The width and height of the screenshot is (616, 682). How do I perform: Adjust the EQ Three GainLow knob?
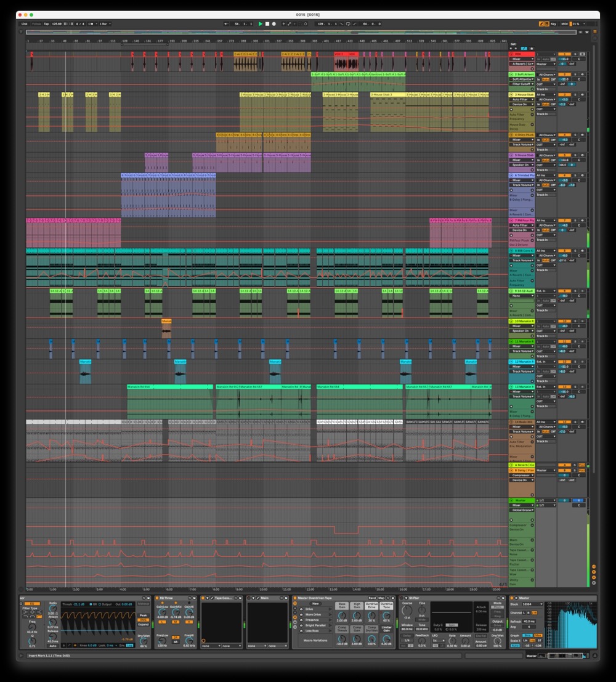pos(162,612)
